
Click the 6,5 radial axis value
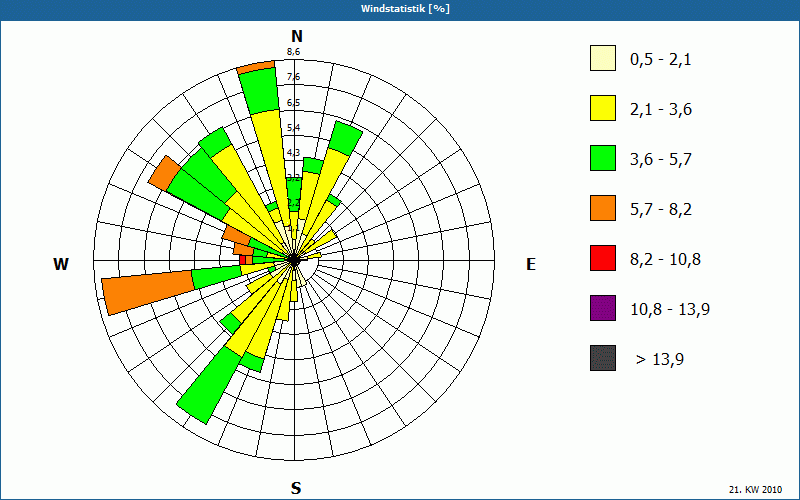(x=293, y=103)
